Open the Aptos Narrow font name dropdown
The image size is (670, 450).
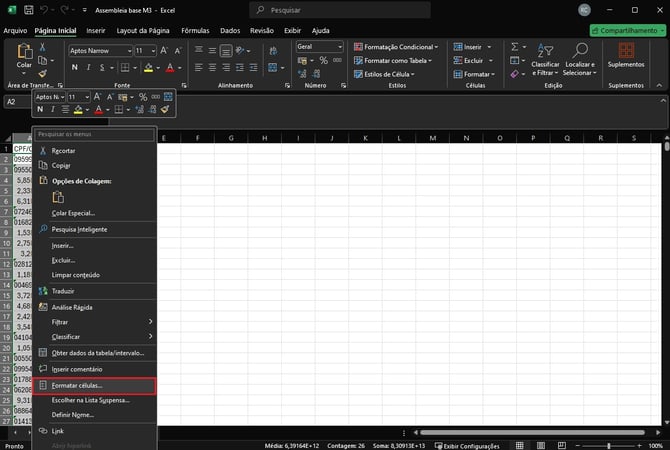coord(128,50)
